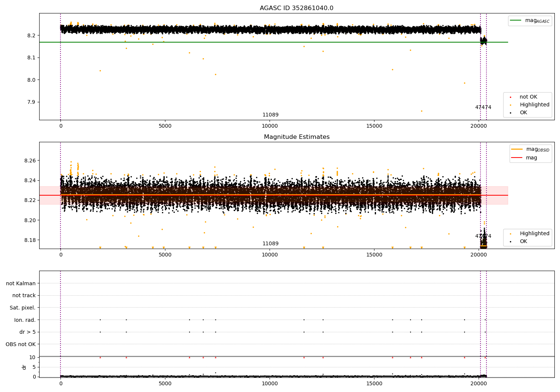Screen dimensions: 560x392
Task: Click 'Highlighted' in the top plot legend
Action: tap(534, 105)
